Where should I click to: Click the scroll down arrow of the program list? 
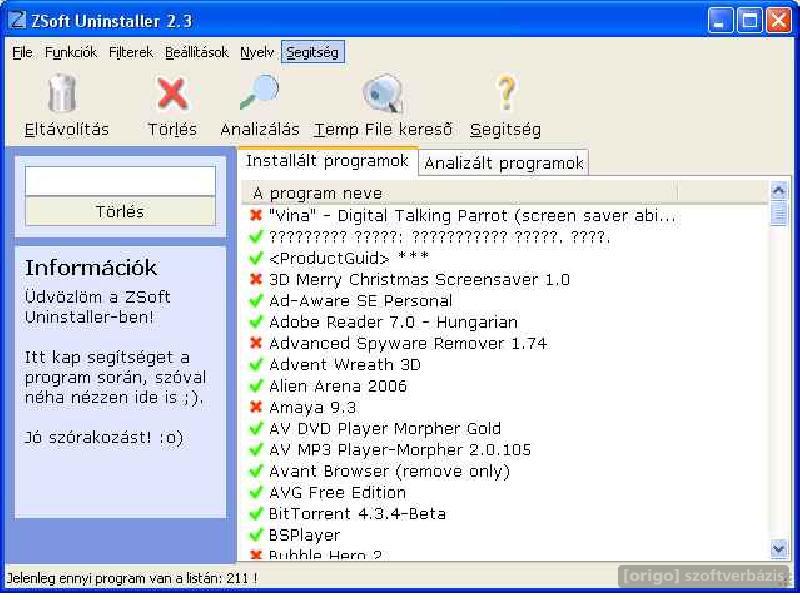click(779, 548)
